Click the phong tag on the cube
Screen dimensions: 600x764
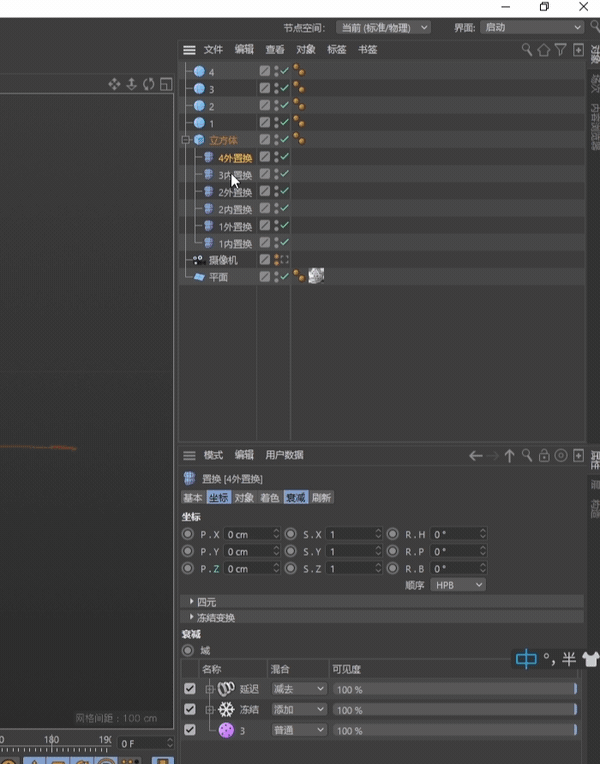click(299, 139)
